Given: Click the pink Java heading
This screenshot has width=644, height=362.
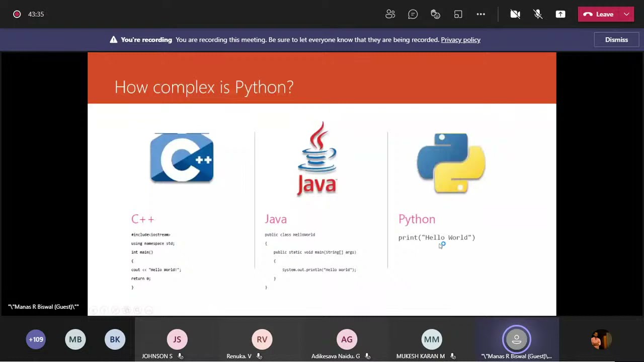Looking at the screenshot, I should click(276, 219).
